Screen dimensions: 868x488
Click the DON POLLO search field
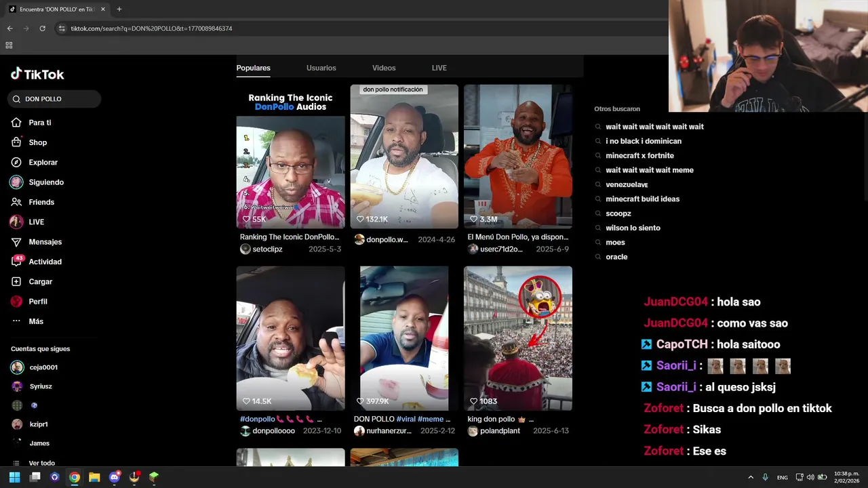pyautogui.click(x=54, y=99)
